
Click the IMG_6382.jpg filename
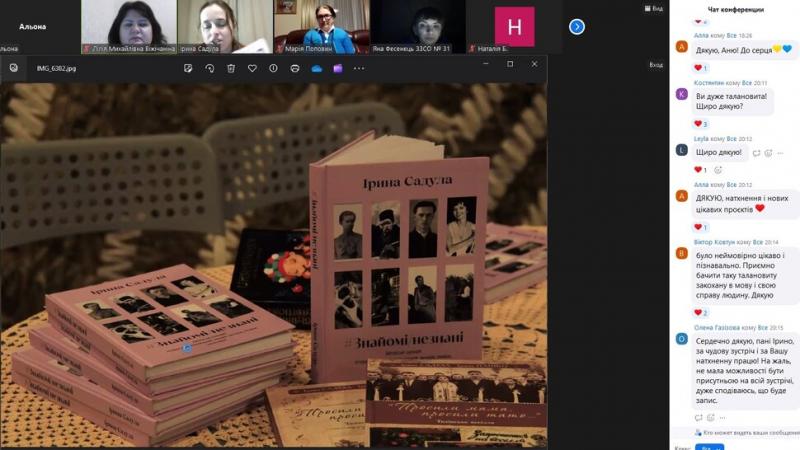[57, 68]
